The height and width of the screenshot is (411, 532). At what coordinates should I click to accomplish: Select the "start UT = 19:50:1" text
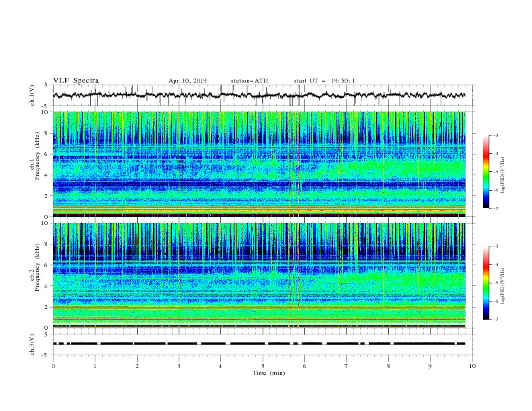(324, 81)
